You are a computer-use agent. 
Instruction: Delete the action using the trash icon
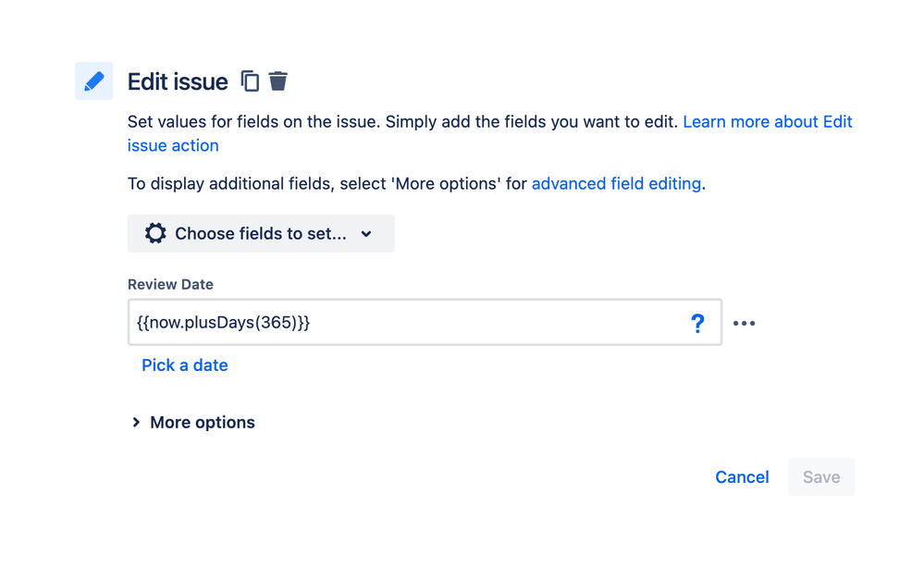click(278, 80)
